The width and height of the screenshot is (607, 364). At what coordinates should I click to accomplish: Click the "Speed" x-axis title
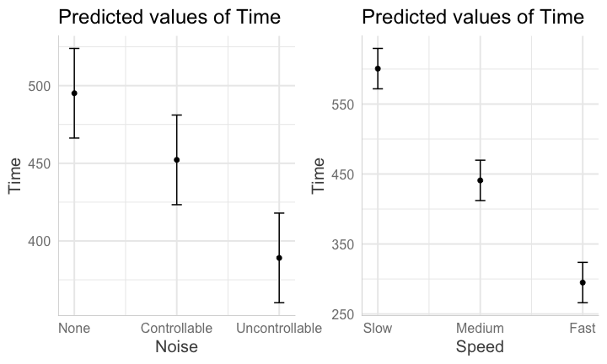(480, 346)
